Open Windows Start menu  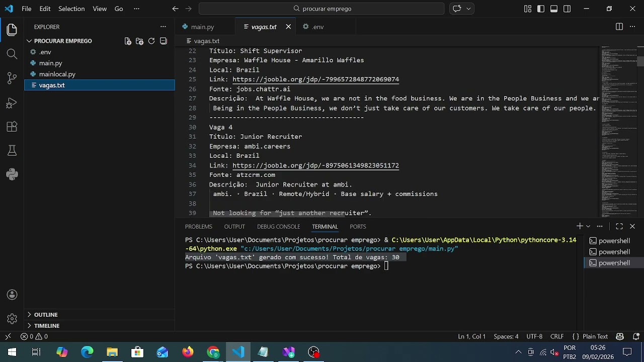12,352
